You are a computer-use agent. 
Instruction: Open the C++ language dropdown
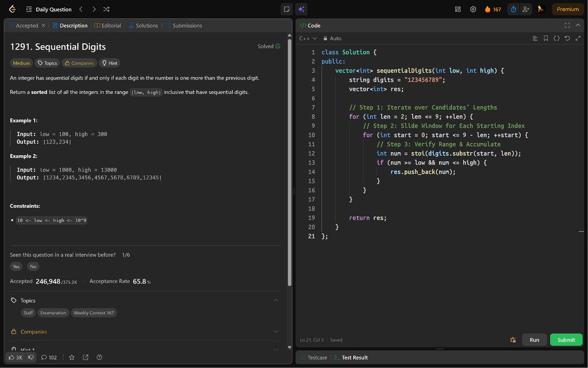coord(308,38)
